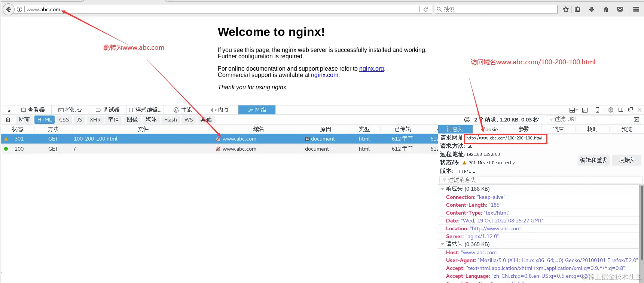Open the 响应 Response details tab

tap(558, 129)
